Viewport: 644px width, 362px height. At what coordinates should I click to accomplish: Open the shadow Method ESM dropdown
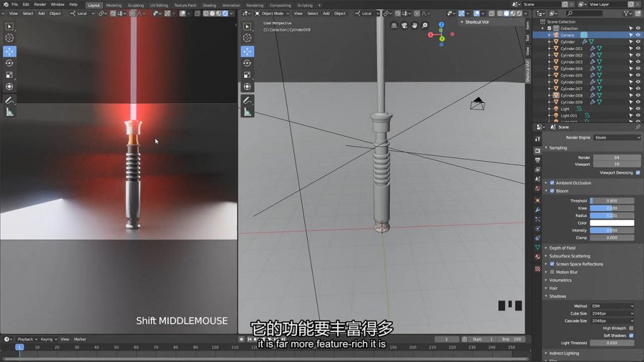(x=612, y=306)
